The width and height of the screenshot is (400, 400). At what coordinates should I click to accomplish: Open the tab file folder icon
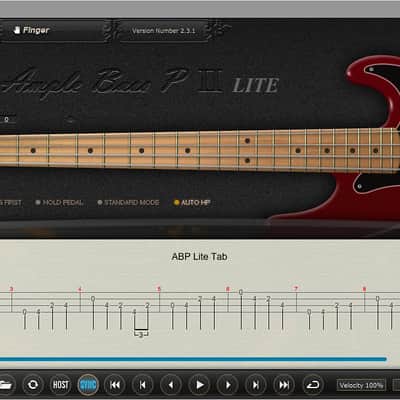point(5,385)
